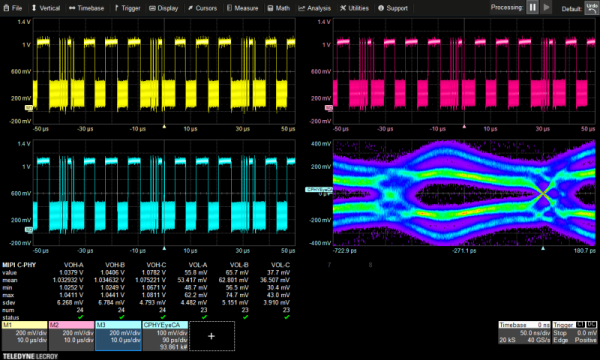Click the Undo default setup icon
The image size is (600, 360).
(592, 7)
